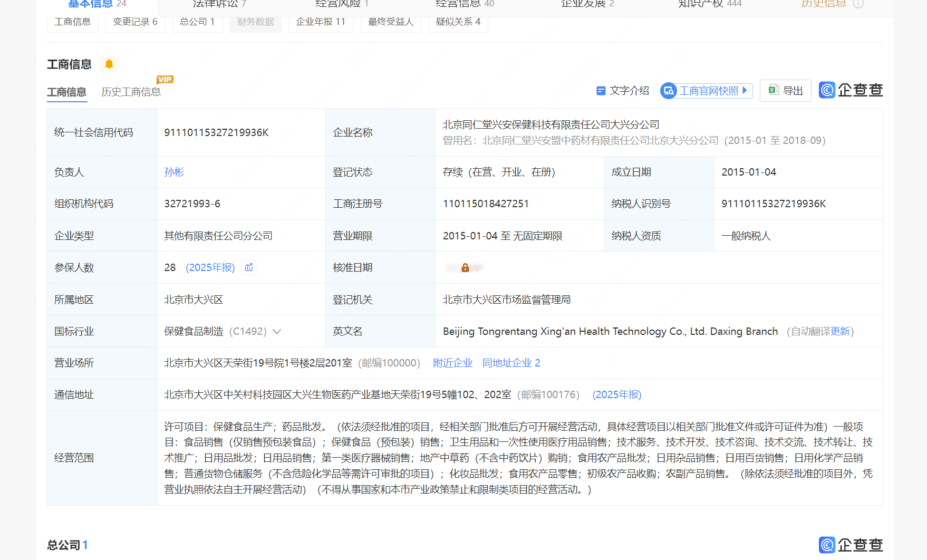Click 通信地址 address text

point(337,394)
